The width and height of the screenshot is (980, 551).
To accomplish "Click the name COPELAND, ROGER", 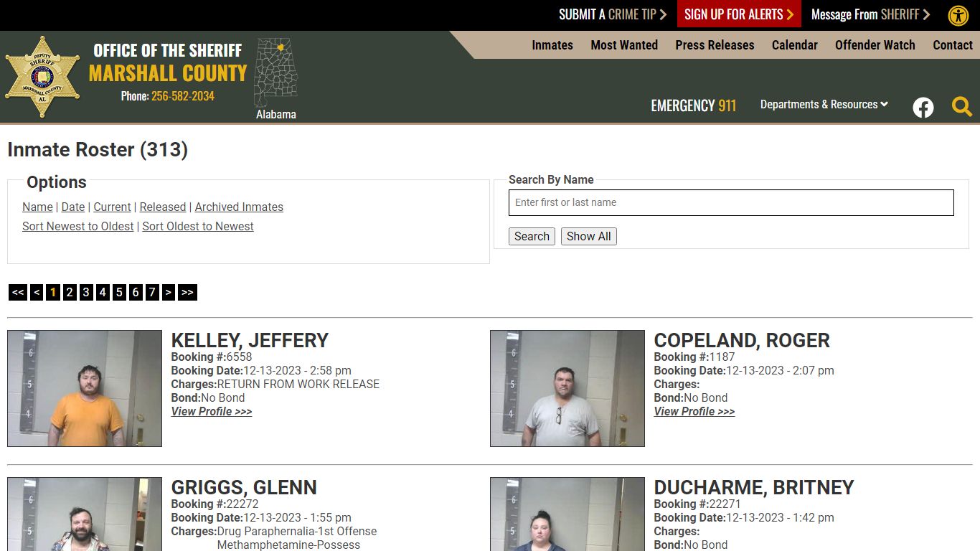I will pos(742,340).
